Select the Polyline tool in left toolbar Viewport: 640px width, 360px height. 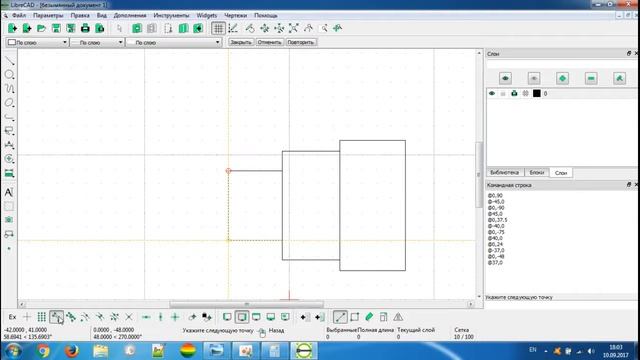tap(9, 117)
